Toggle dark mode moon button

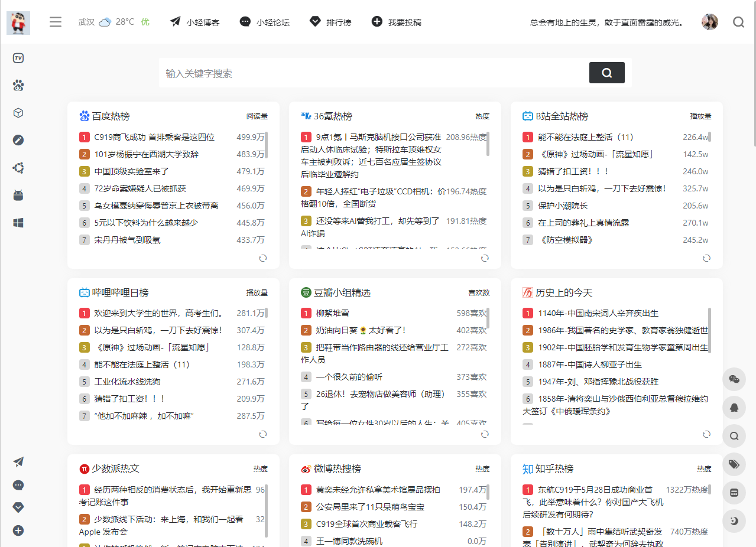pos(734,521)
